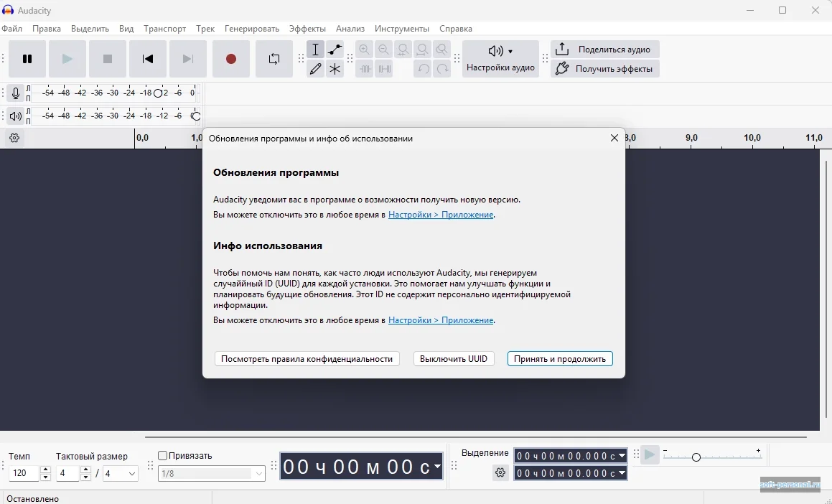Enable the Привязать snap checkbox
This screenshot has width=832, height=504.
click(x=163, y=455)
